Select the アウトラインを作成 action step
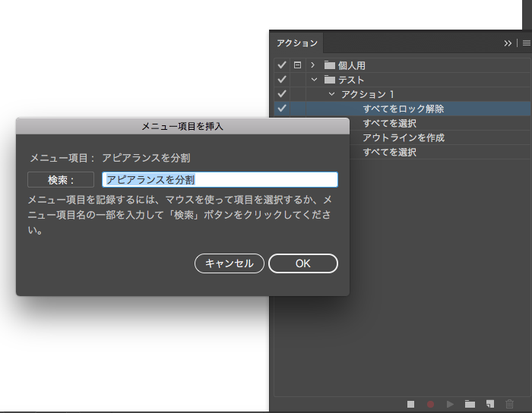The height and width of the screenshot is (413, 532). pyautogui.click(x=403, y=137)
